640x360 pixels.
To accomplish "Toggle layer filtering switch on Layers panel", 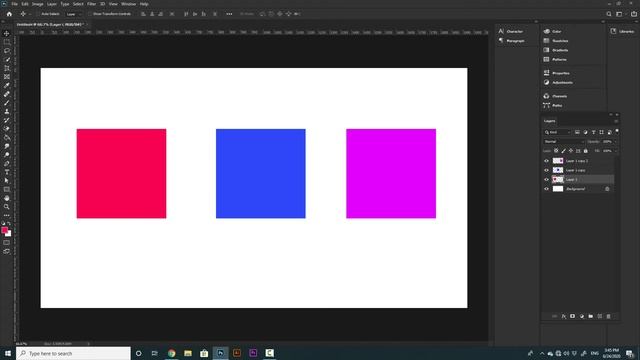I will (x=617, y=131).
